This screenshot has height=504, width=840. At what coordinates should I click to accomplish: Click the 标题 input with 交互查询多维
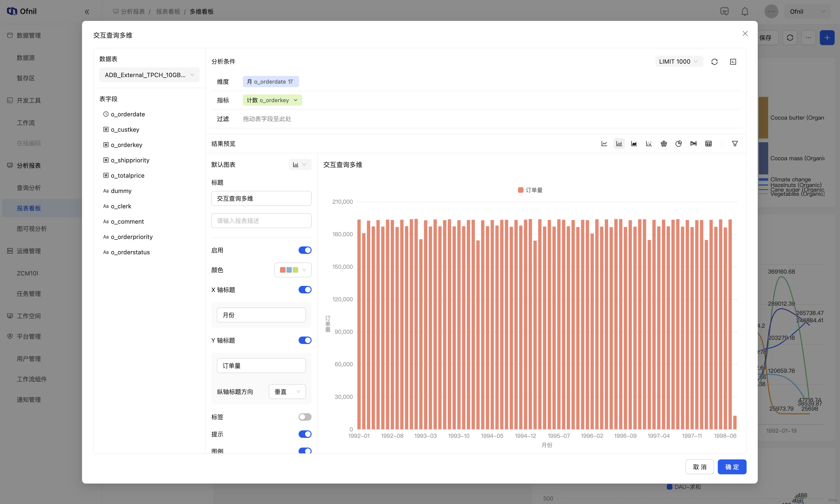coord(261,198)
